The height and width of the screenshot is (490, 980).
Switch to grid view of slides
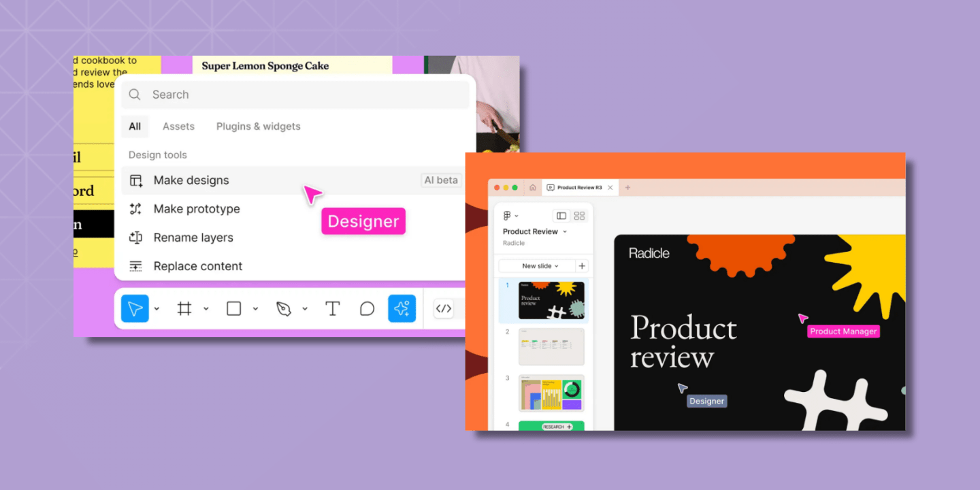[x=580, y=216]
